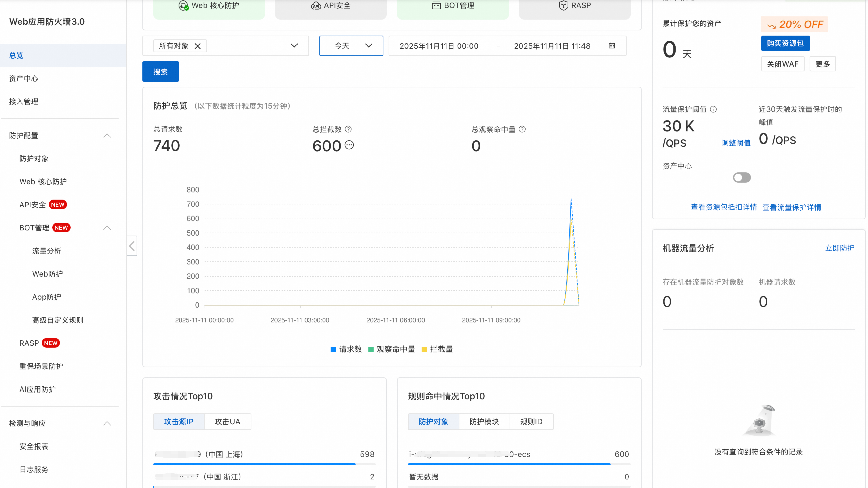Switch to the 攻击UA tab
This screenshot has height=488, width=868.
click(228, 422)
